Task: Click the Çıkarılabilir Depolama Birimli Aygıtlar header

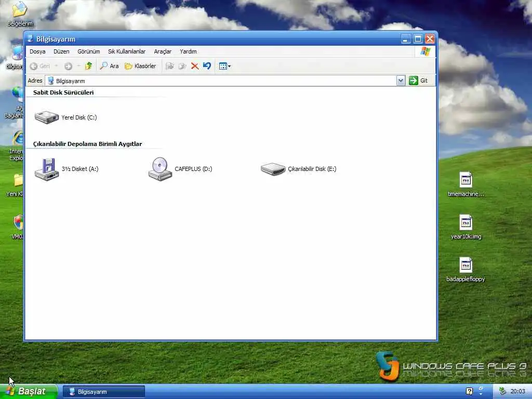Action: tap(87, 144)
